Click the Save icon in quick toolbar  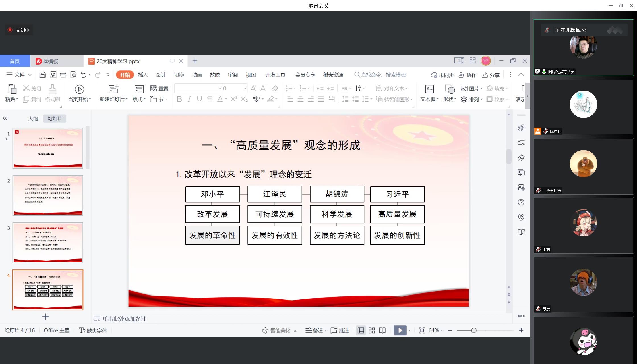click(x=42, y=75)
